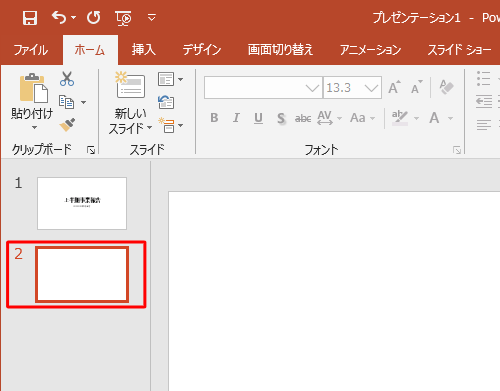Click Character Spacing AV icon
500x391 pixels.
click(325, 118)
